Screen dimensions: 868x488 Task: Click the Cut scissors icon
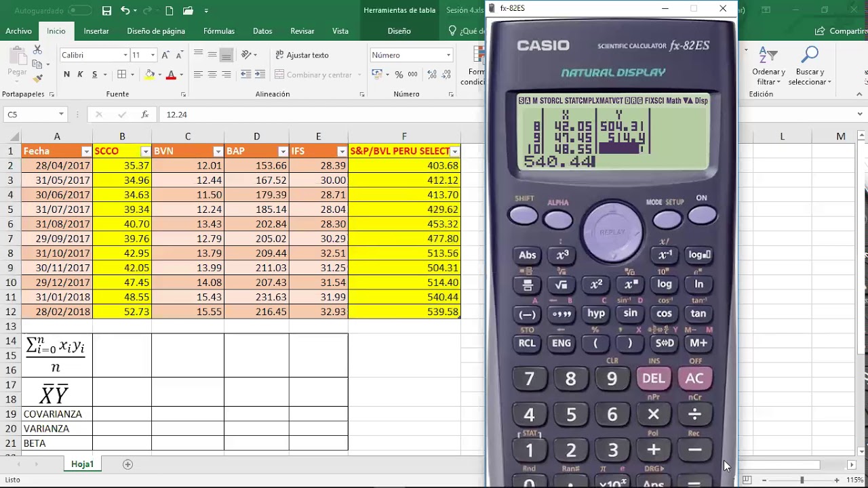37,50
